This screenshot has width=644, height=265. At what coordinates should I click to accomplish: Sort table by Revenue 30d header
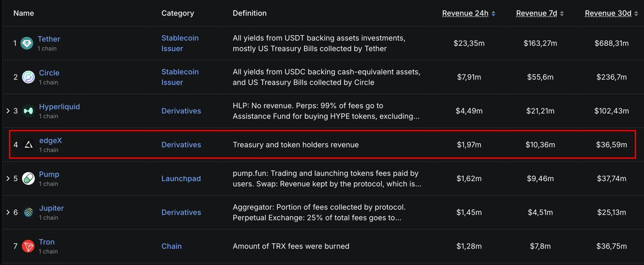point(608,13)
